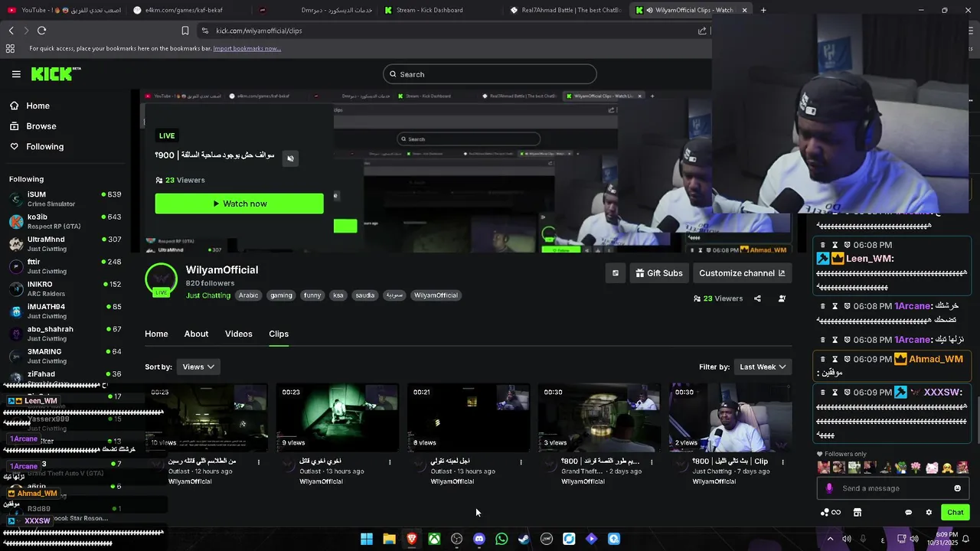Screen dimensions: 980x551
Task: Open the UltraMhnd channel in sidebar
Action: click(65, 243)
